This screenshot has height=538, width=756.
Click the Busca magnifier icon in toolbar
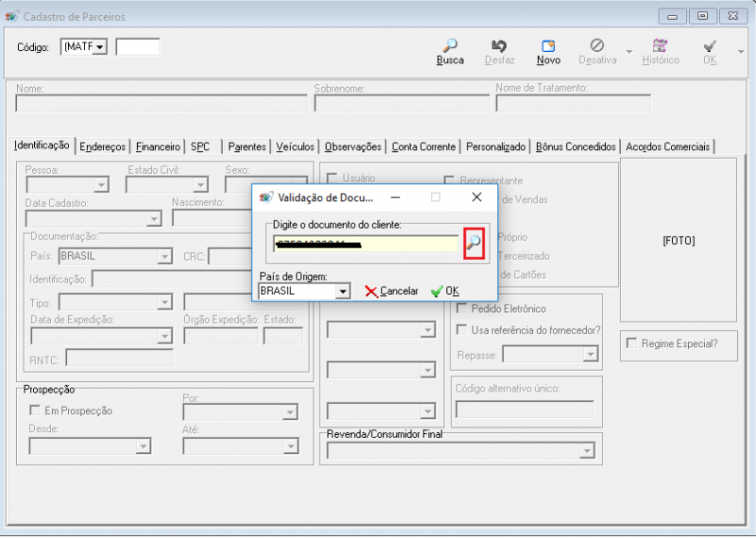tap(451, 46)
